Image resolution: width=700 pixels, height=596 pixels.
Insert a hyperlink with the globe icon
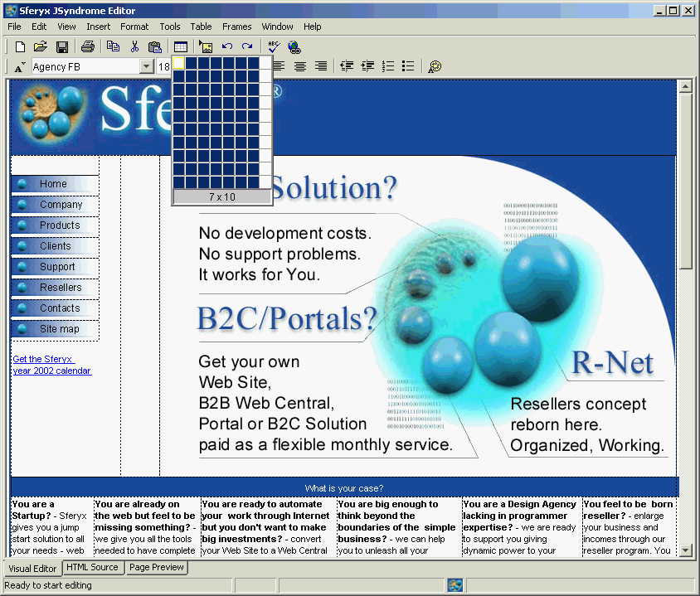[x=294, y=47]
